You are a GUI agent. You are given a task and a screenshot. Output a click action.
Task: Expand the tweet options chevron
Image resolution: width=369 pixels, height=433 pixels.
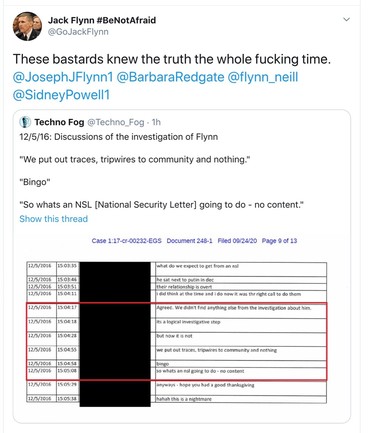click(347, 20)
